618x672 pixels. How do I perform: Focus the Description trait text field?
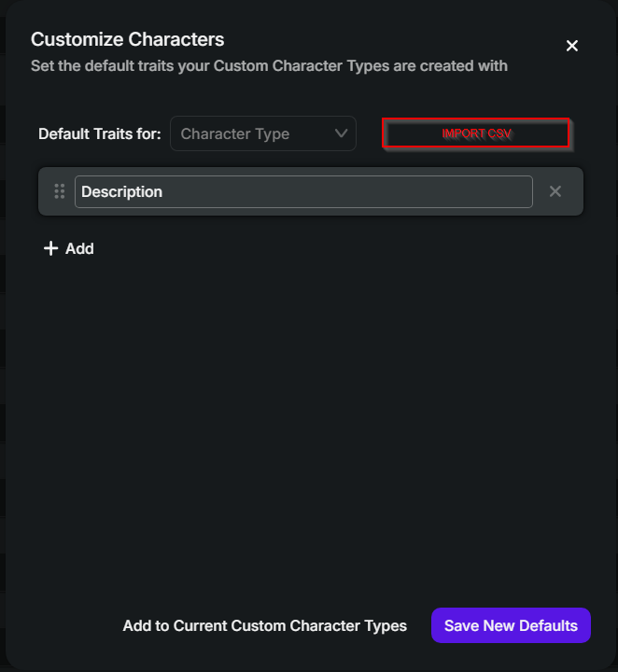[303, 191]
